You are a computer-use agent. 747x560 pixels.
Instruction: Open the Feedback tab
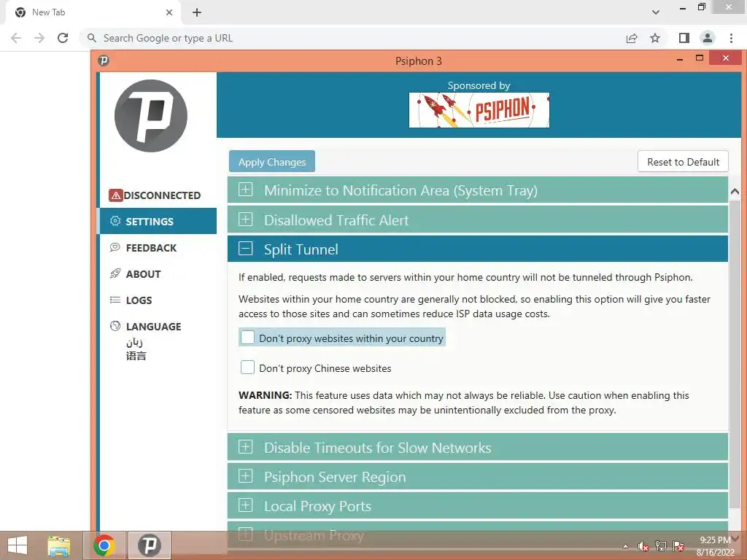158,248
